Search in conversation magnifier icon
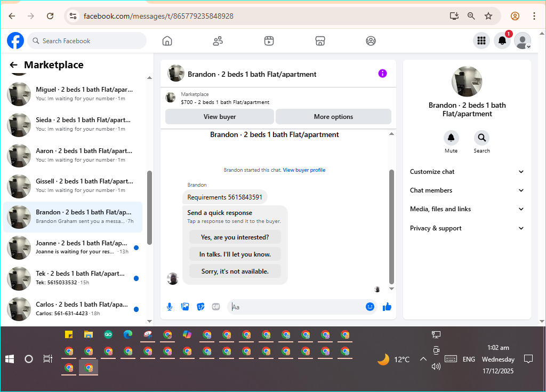 point(481,138)
